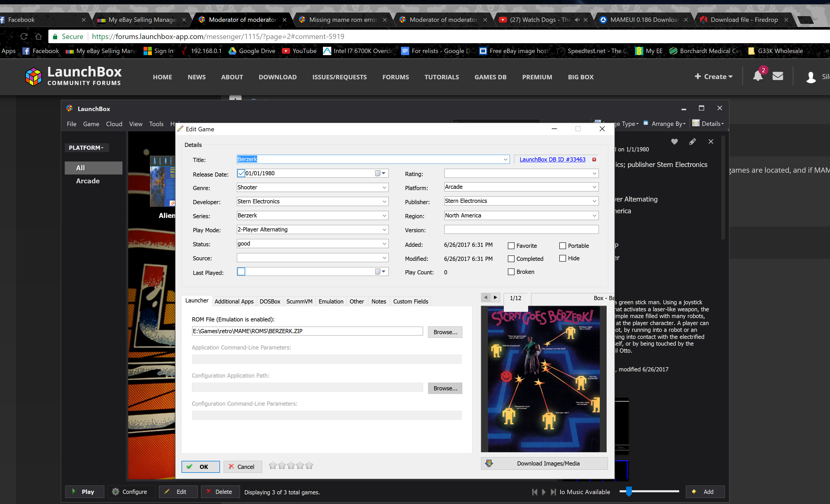
Task: Skip to next music track
Action: pos(553,492)
